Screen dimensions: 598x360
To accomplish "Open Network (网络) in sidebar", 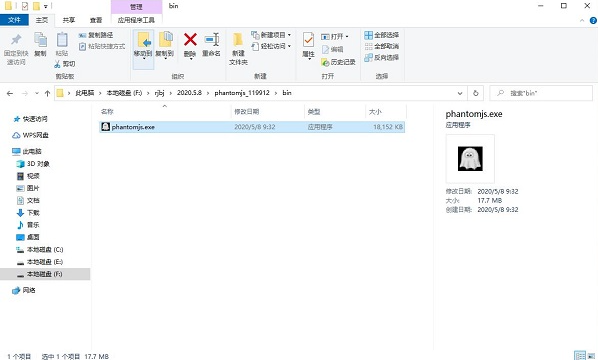I will coord(24,291).
